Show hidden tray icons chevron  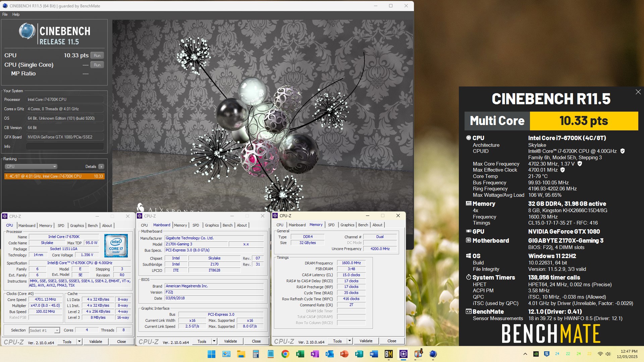tap(525, 354)
